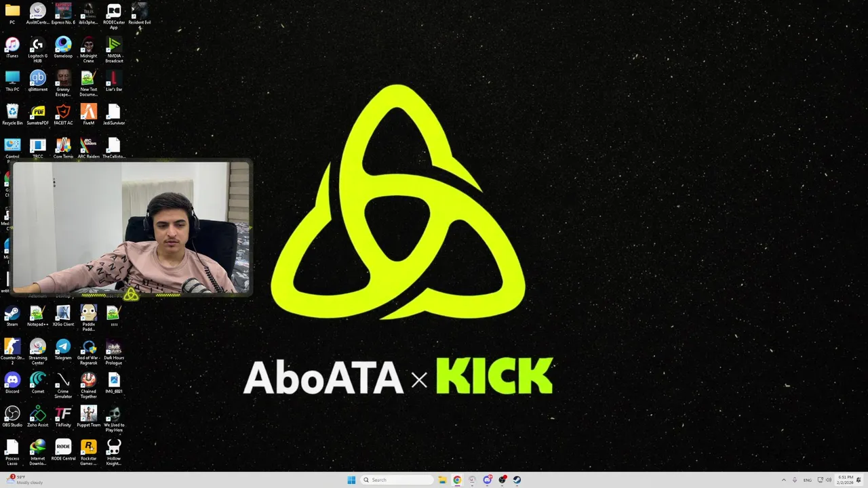
Task: Open the weather widget in taskbar
Action: tap(26, 480)
